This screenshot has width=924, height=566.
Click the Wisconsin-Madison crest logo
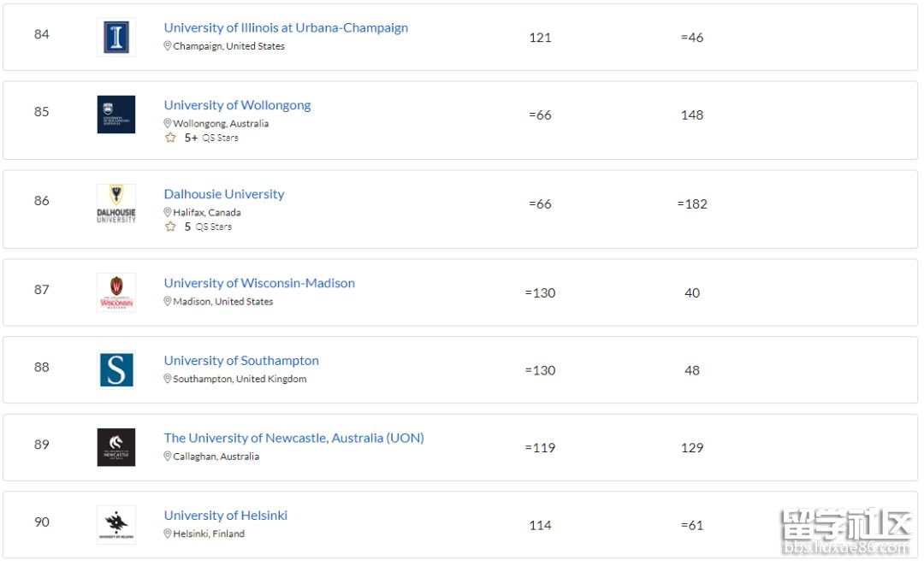point(116,292)
